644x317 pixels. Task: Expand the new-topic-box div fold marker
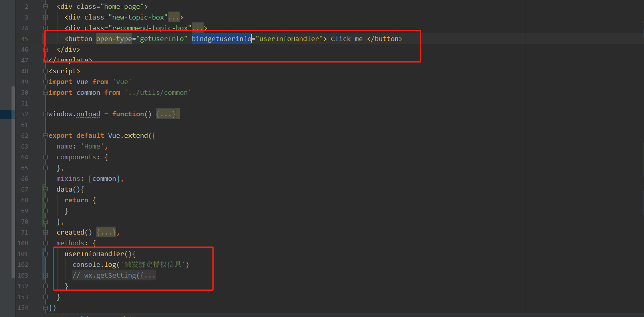(45, 17)
